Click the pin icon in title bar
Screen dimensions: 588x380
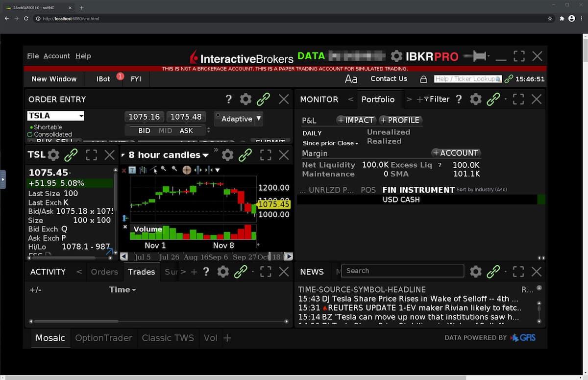click(x=476, y=56)
